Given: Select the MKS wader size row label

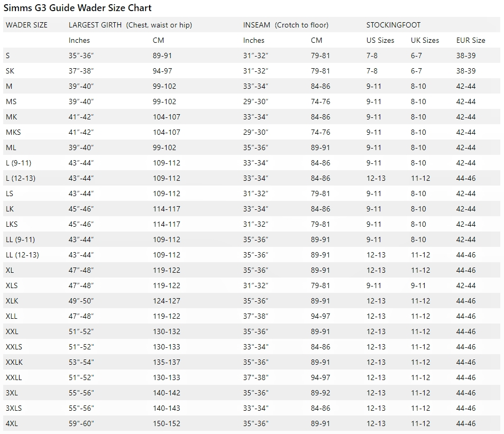Looking at the screenshot, I should [x=13, y=132].
